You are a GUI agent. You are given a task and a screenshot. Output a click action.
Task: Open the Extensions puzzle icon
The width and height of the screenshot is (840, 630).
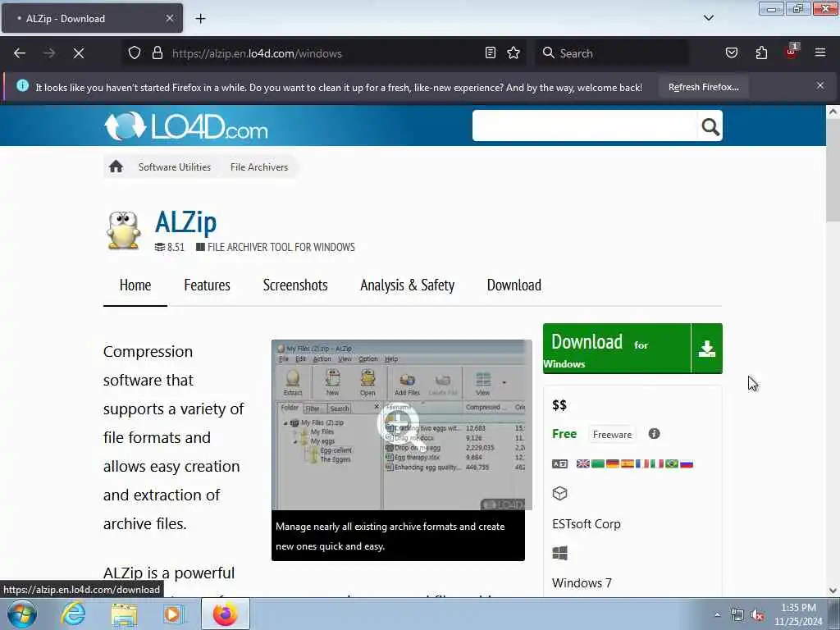(x=761, y=52)
